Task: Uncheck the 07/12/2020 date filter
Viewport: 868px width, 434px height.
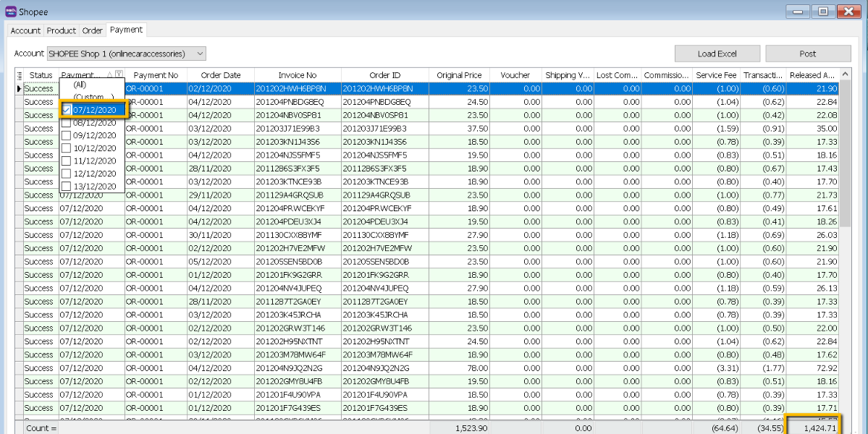Action: point(67,110)
